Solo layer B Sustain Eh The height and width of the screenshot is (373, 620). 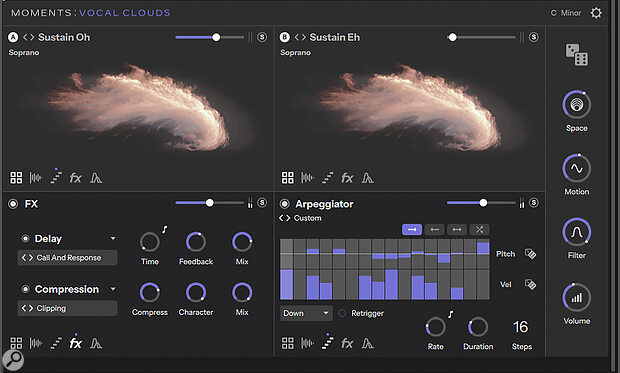[x=534, y=37]
